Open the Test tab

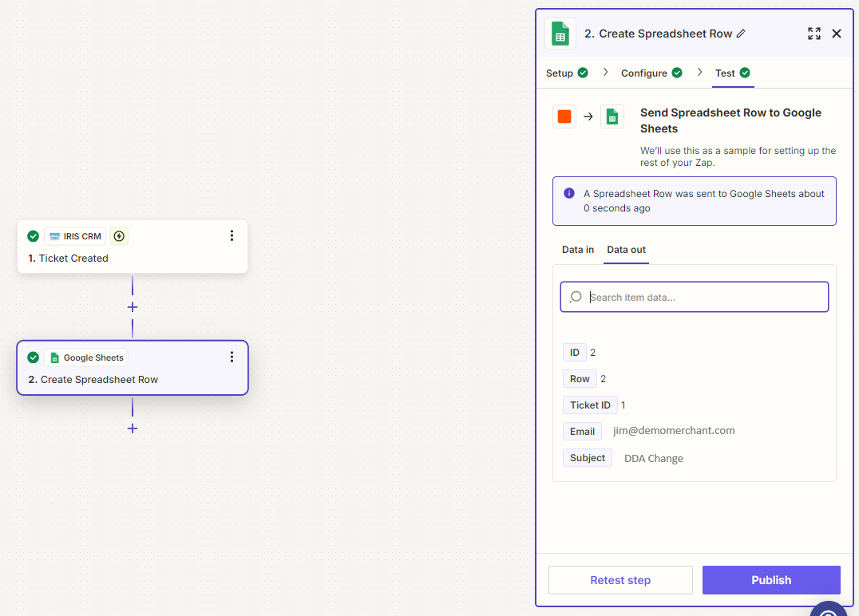click(x=732, y=73)
